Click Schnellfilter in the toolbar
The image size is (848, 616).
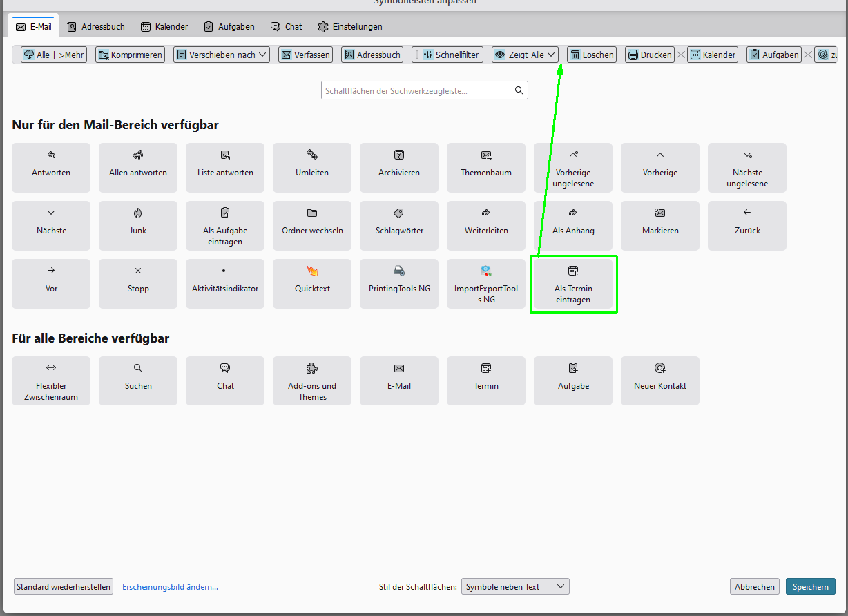(x=447, y=55)
